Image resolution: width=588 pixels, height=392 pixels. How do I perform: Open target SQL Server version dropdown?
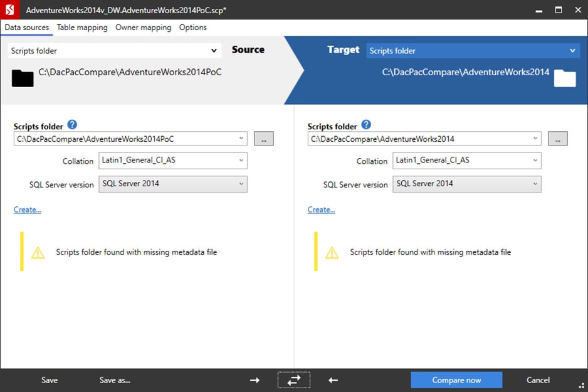pos(467,184)
